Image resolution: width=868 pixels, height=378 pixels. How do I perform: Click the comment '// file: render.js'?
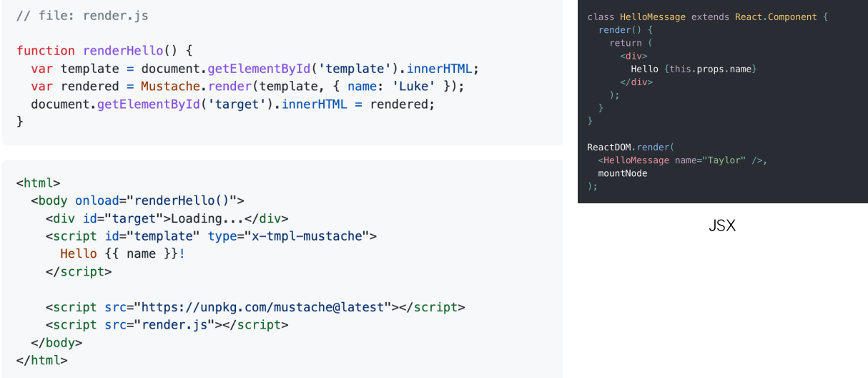tap(82, 15)
